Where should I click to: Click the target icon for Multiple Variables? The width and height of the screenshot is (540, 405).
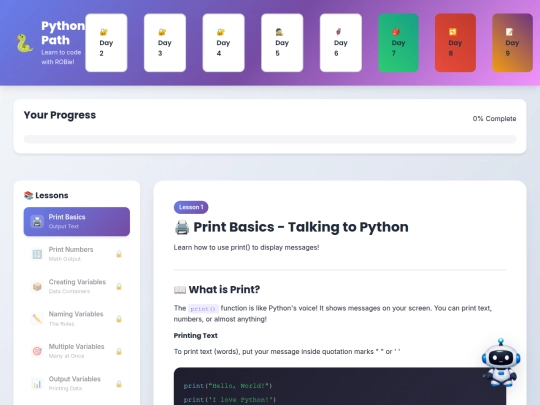click(x=37, y=351)
